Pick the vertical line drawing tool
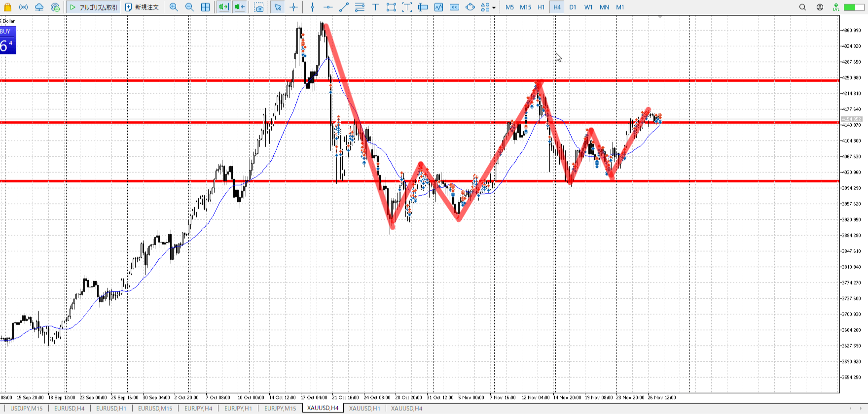Viewport: 868px width, 414px height. pyautogui.click(x=312, y=7)
